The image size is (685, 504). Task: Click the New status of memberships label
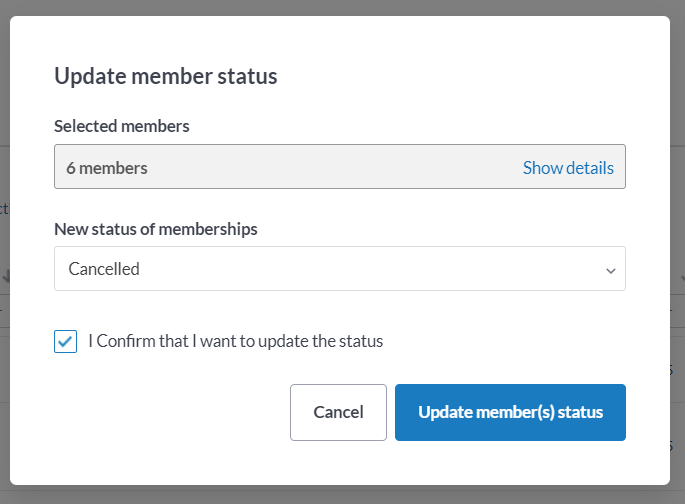coord(156,229)
